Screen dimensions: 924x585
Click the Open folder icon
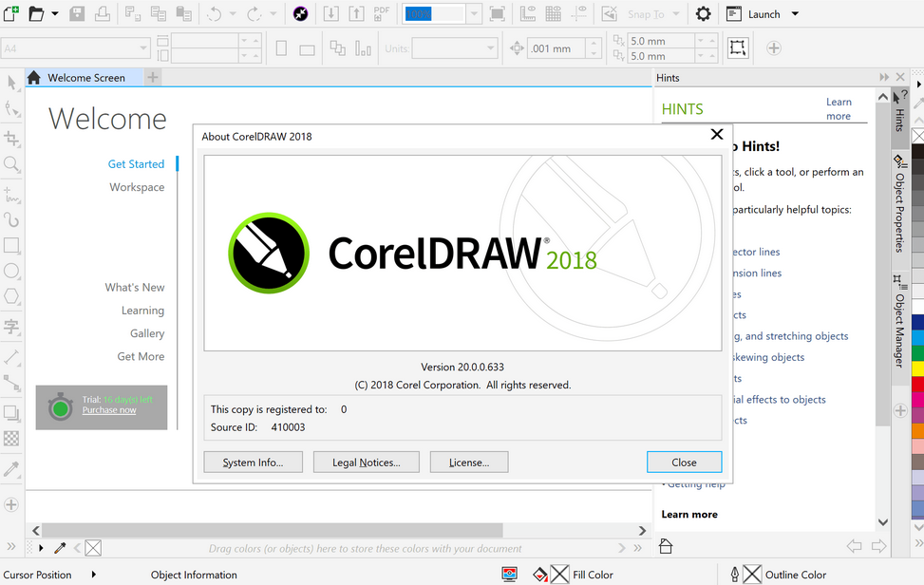click(36, 14)
